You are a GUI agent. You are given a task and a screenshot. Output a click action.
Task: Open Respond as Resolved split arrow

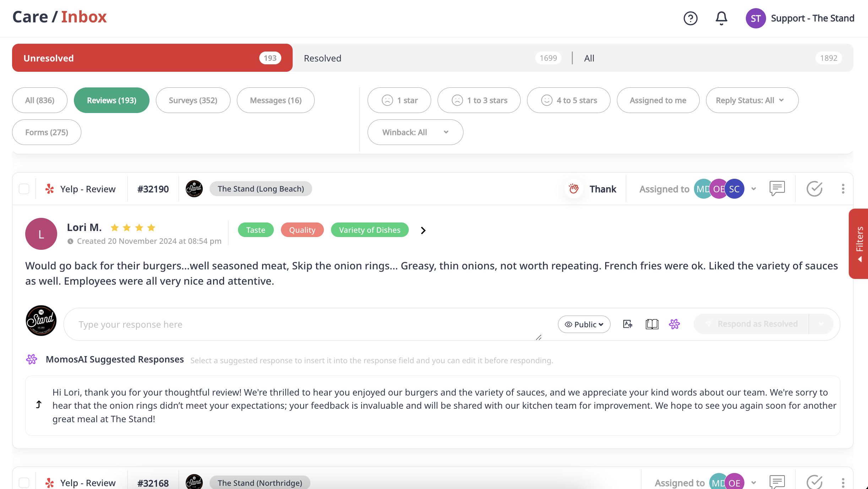[x=821, y=324]
